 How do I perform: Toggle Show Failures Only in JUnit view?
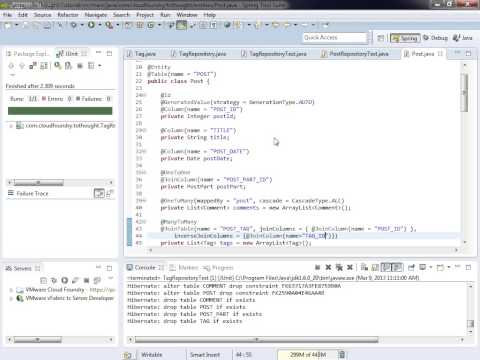[x=33, y=66]
